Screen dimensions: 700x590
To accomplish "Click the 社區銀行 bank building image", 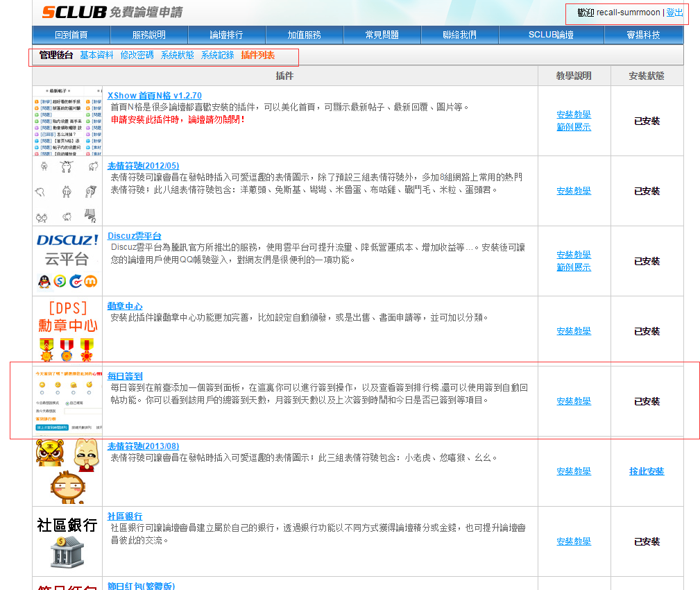I will pyautogui.click(x=67, y=541).
